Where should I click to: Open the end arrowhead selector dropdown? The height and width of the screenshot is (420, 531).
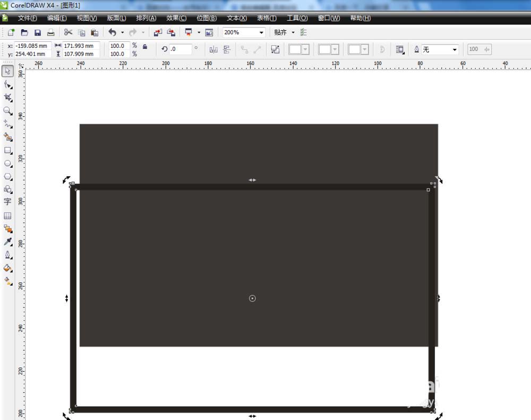[x=365, y=49]
